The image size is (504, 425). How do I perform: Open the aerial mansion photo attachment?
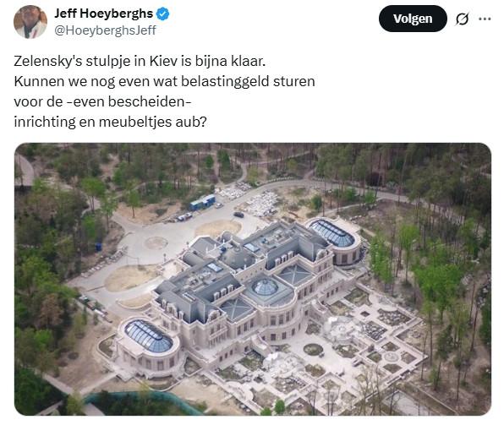point(253,279)
